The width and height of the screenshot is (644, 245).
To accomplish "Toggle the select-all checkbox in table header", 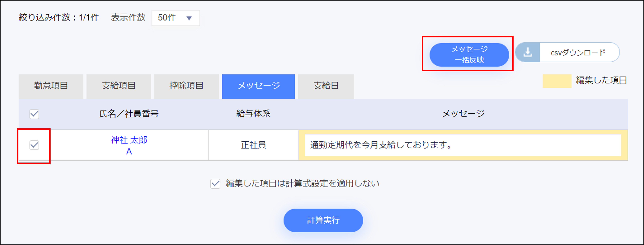I will [x=34, y=114].
